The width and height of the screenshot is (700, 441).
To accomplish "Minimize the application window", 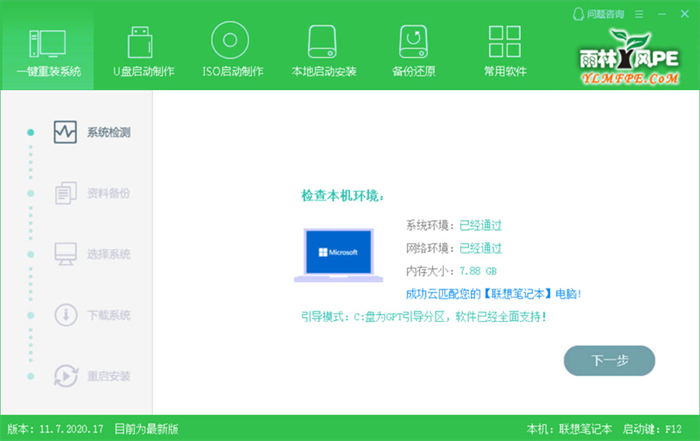I will [662, 14].
